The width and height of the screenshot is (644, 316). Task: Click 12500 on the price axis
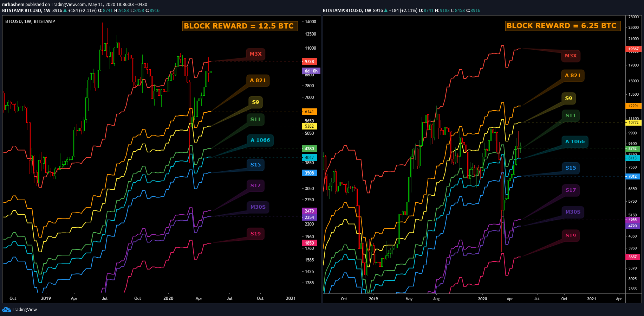point(311,34)
